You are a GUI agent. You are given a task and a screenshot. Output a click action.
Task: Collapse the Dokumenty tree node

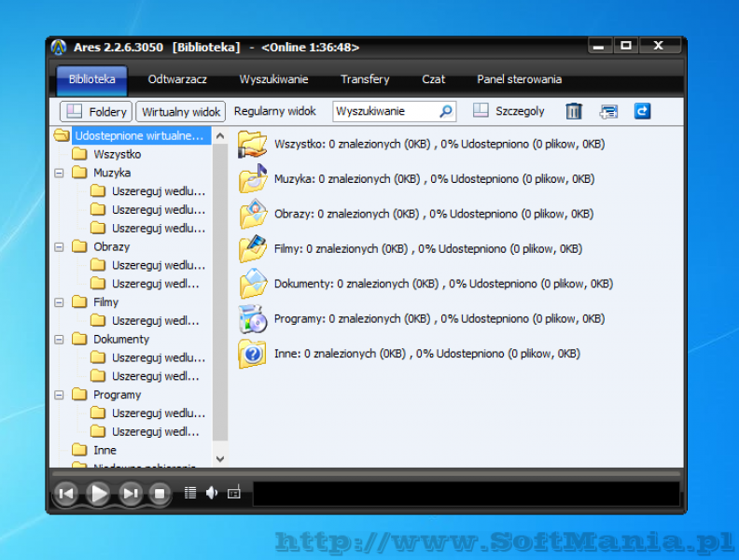pyautogui.click(x=59, y=340)
